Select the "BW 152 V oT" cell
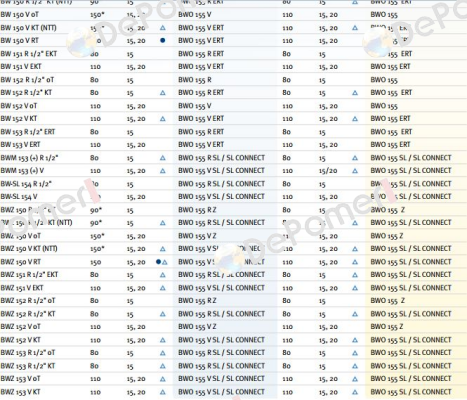Viewport: 467px width, 400px height. pos(19,106)
